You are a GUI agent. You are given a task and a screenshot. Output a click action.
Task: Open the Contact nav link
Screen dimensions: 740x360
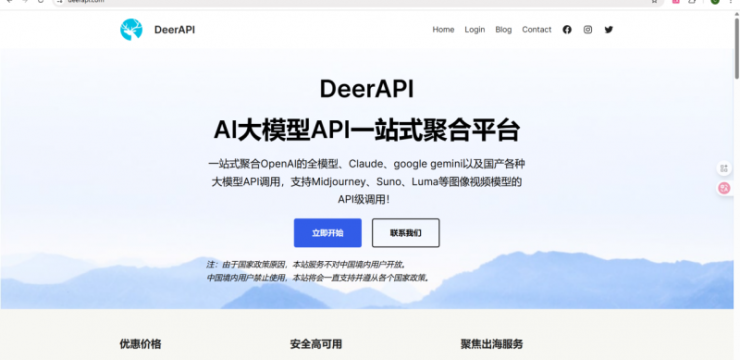(x=536, y=30)
